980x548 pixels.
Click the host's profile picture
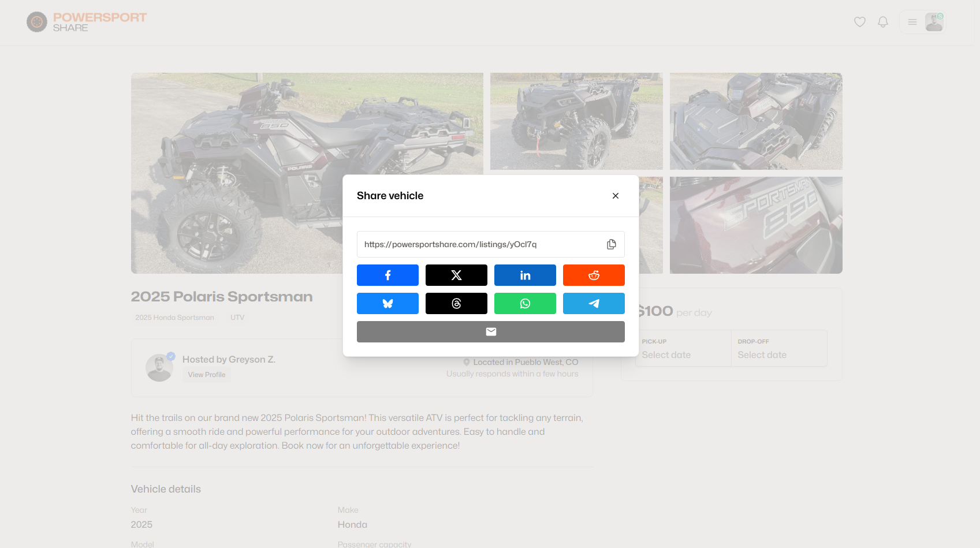click(x=159, y=368)
